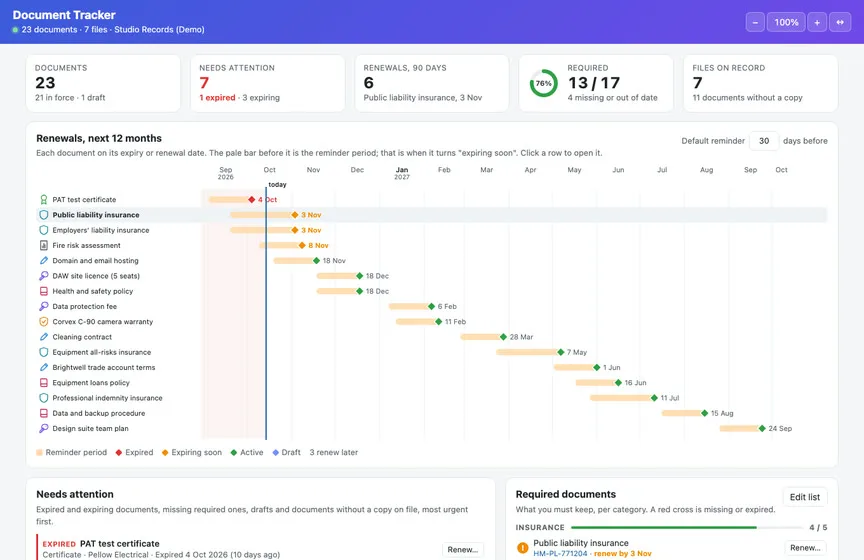Click the 6 Feb marker for Data protection fee

point(431,306)
